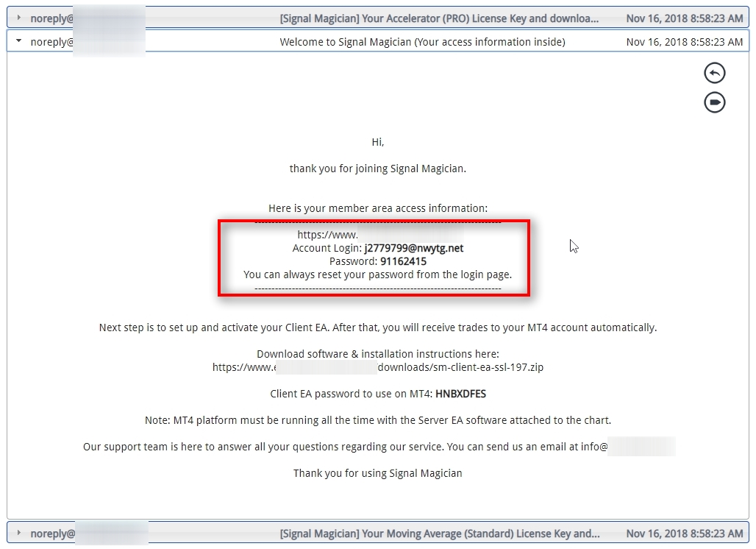Click the timestamp on the Welcome email
This screenshot has height=549, width=756.
click(x=684, y=42)
